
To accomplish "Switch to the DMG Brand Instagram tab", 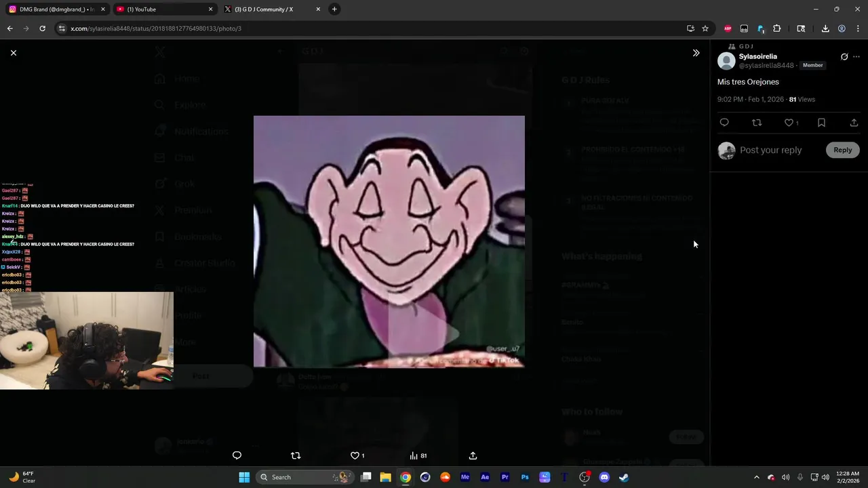I will pos(57,9).
